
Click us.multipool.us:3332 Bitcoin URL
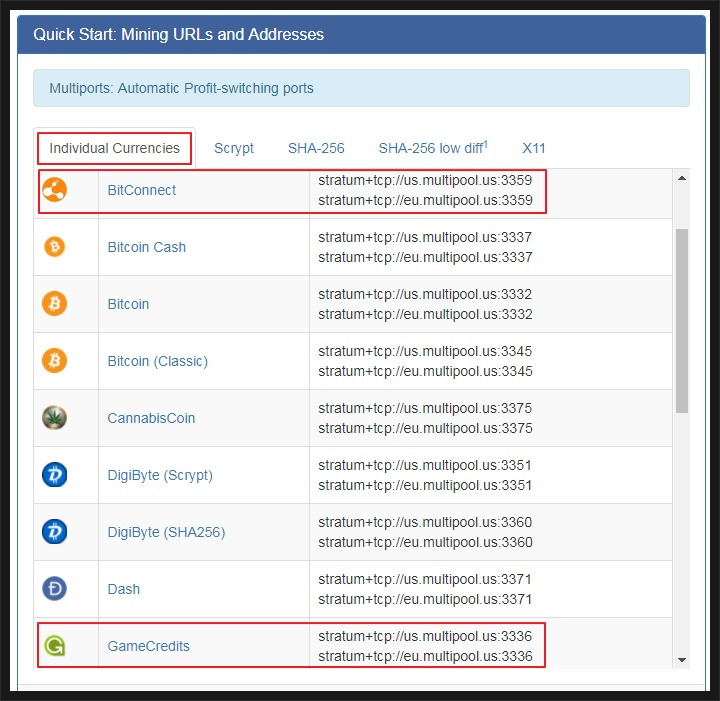pos(425,294)
